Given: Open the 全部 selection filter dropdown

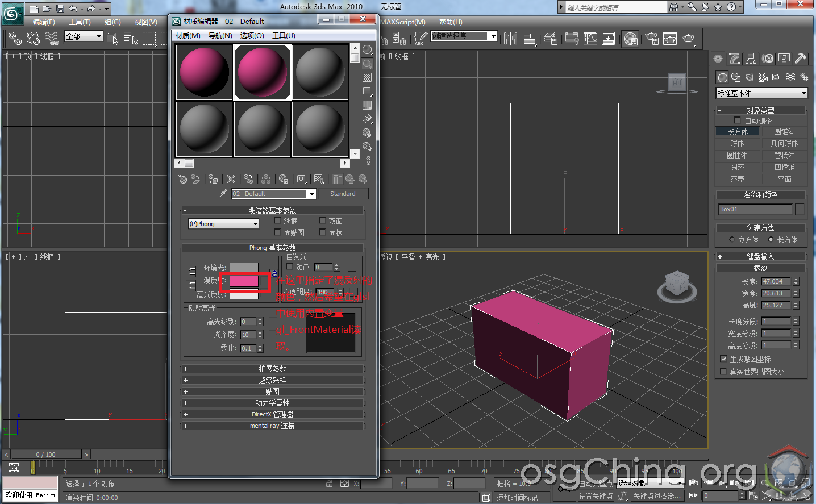Looking at the screenshot, I should point(84,36).
